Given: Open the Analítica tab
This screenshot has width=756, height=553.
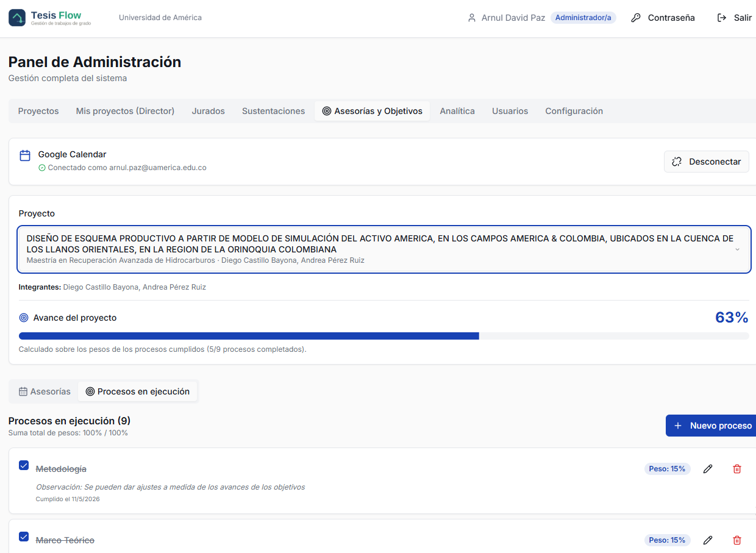Looking at the screenshot, I should (x=457, y=111).
